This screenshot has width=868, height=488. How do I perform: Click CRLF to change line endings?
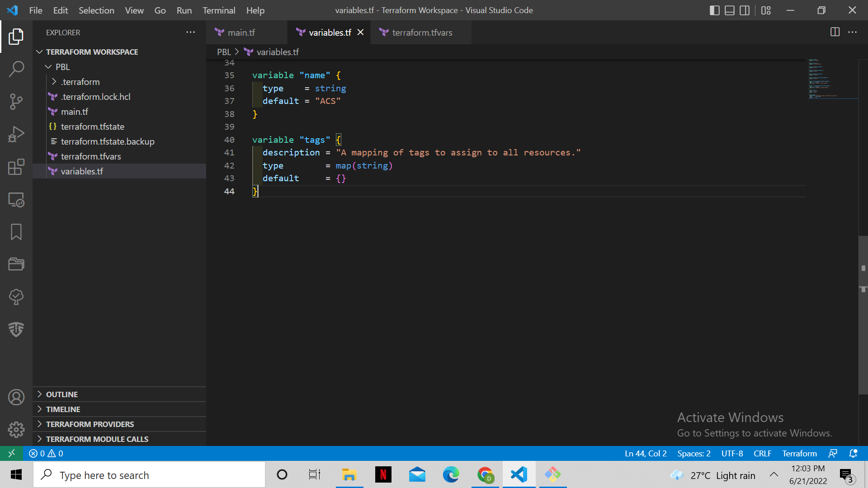point(762,453)
